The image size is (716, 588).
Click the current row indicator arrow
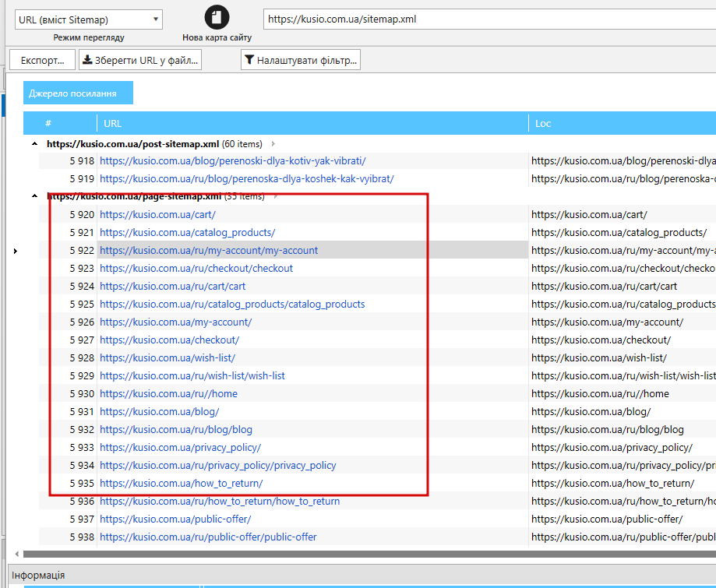click(x=16, y=251)
